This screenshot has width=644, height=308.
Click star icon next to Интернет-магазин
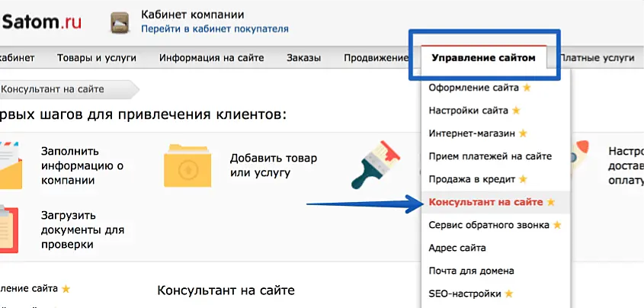pos(523,133)
